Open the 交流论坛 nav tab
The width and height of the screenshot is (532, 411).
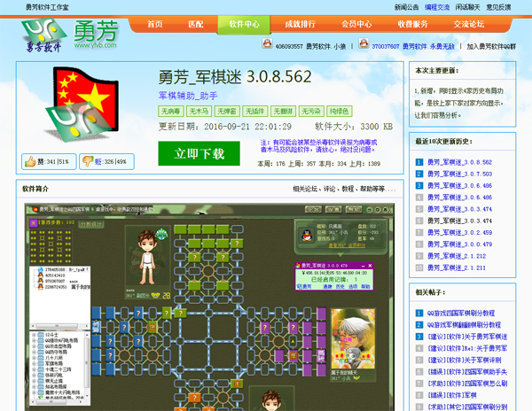point(469,24)
